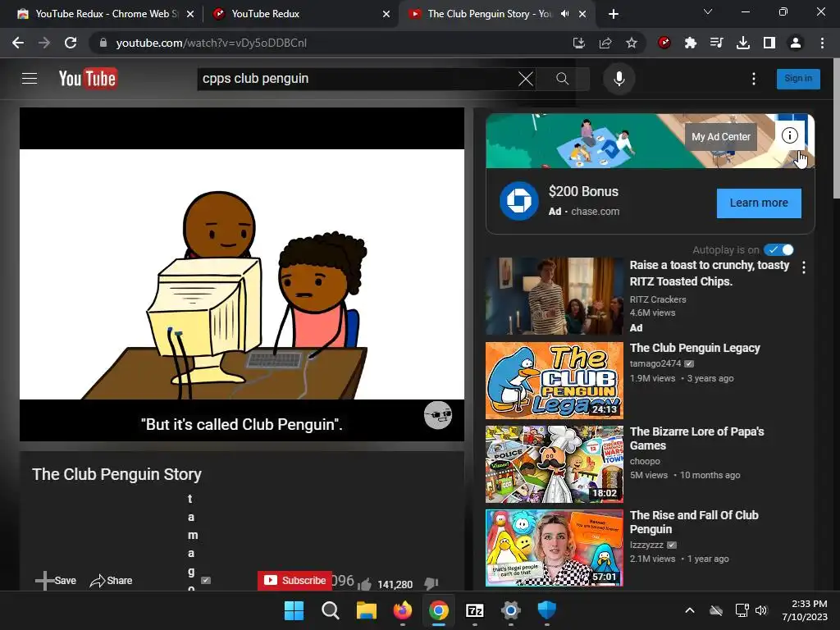Click the video player to pause
This screenshot has height=630, width=840.
242,274
